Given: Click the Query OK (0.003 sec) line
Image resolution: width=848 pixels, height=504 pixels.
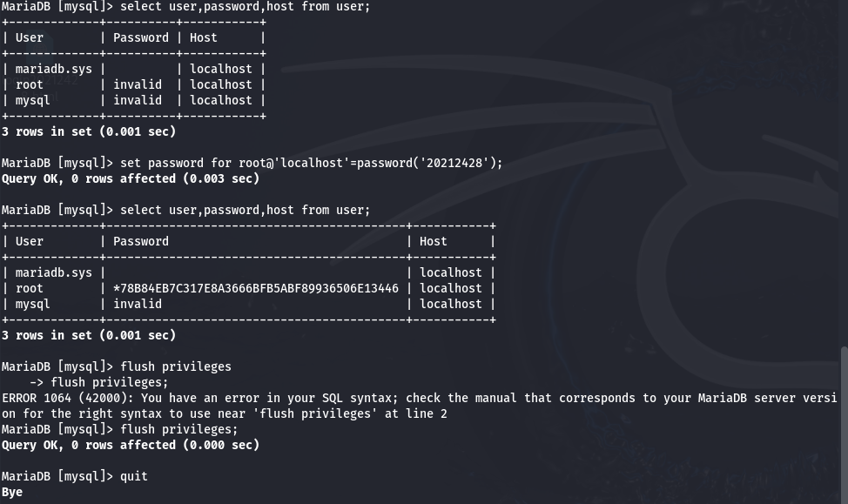Looking at the screenshot, I should tap(131, 178).
